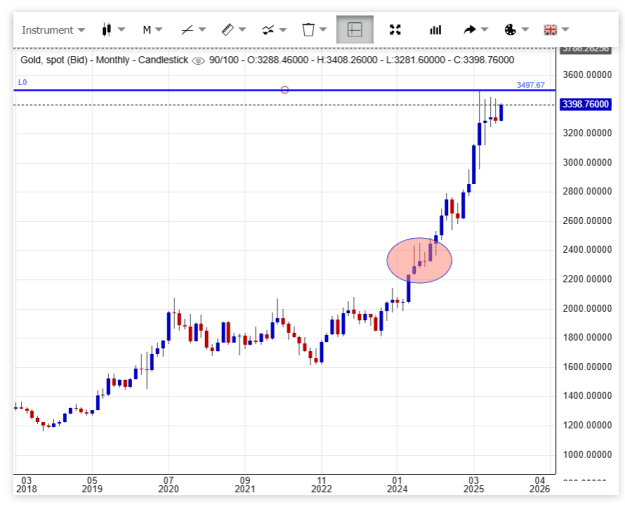Image resolution: width=625 pixels, height=507 pixels.
Task: Click the current price tag 3398.76000
Action: pyautogui.click(x=586, y=104)
